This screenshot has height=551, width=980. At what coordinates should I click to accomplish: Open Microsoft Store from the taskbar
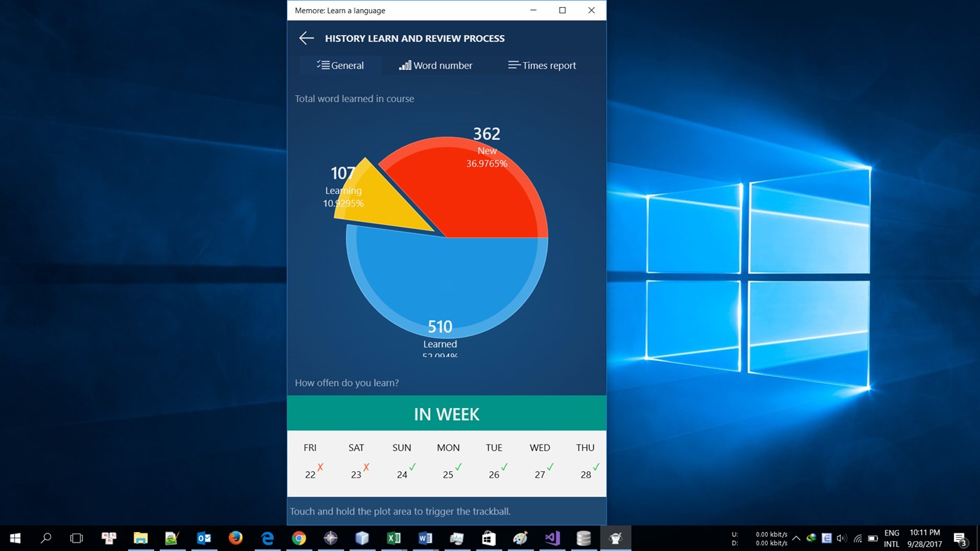tap(488, 538)
